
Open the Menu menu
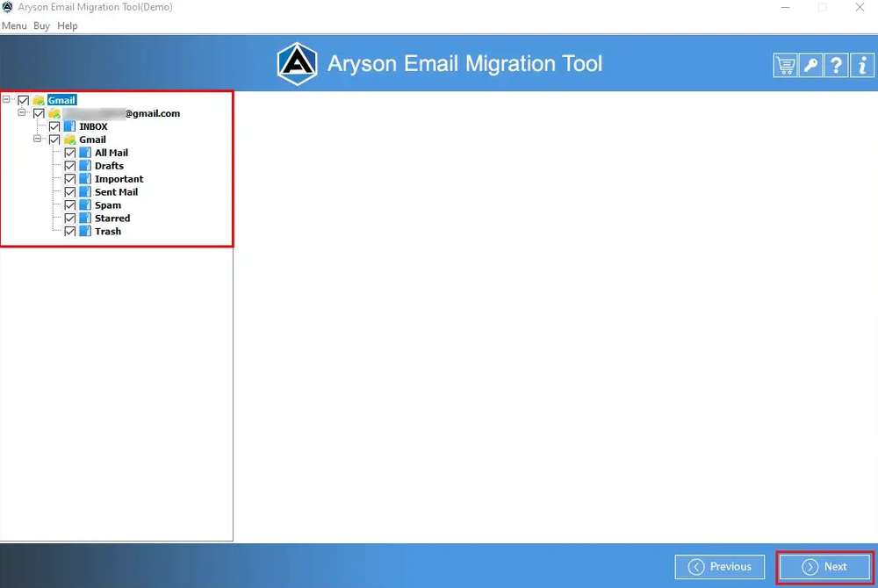click(14, 25)
